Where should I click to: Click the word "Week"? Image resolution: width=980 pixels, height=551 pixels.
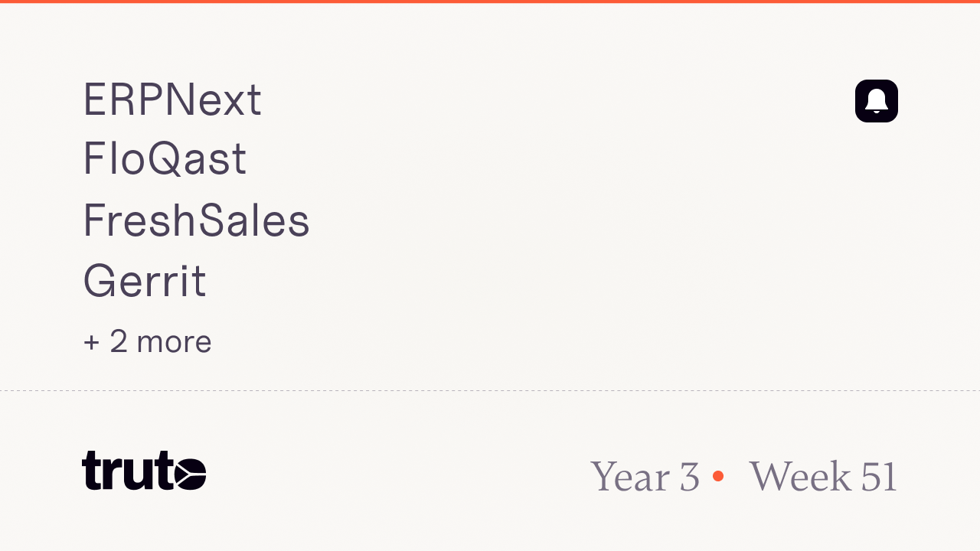[799, 476]
